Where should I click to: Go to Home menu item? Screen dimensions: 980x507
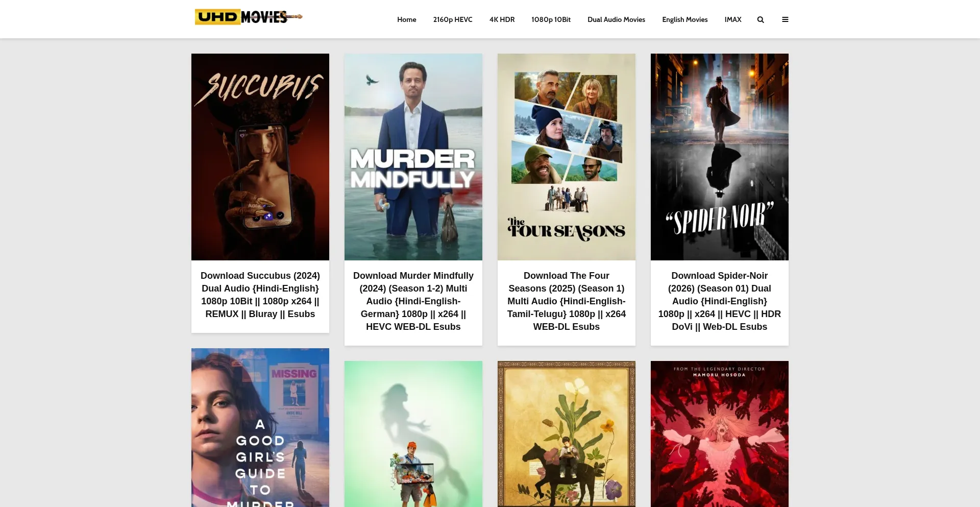click(x=407, y=19)
